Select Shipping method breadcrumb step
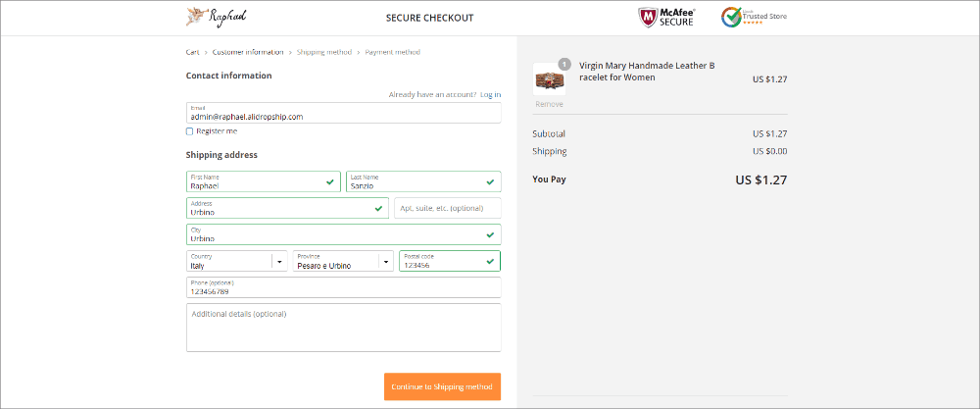980x409 pixels. [324, 52]
